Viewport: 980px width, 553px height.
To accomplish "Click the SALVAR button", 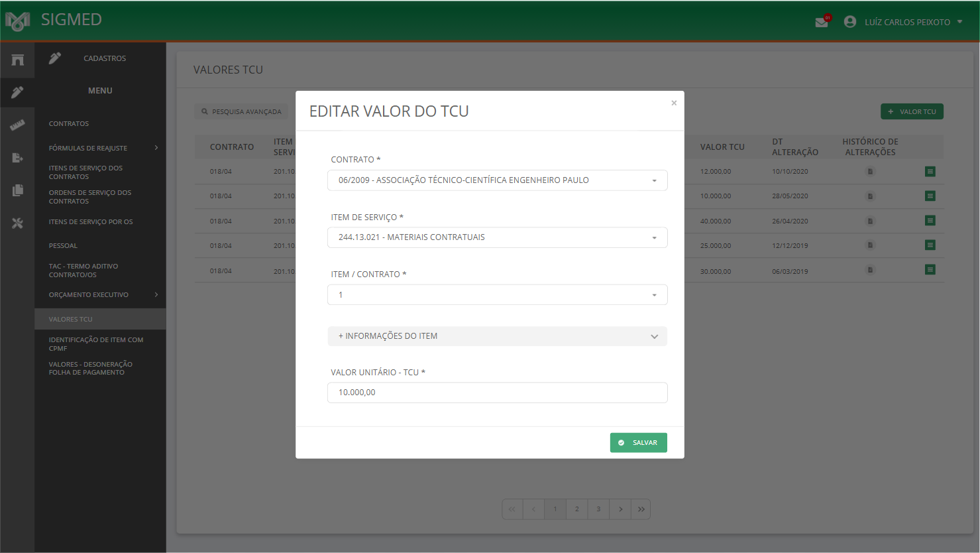I will [639, 443].
